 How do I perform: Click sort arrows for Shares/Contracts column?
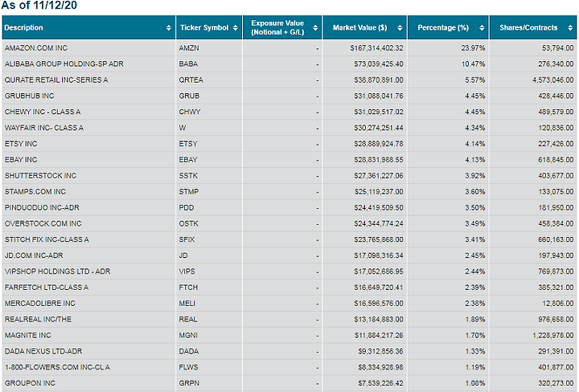coord(570,27)
